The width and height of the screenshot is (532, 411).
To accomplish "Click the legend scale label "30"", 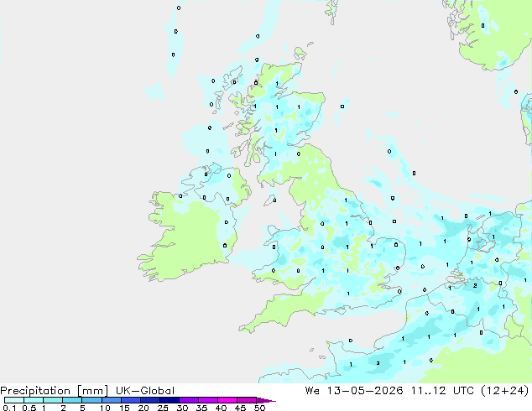I will coord(182,408).
